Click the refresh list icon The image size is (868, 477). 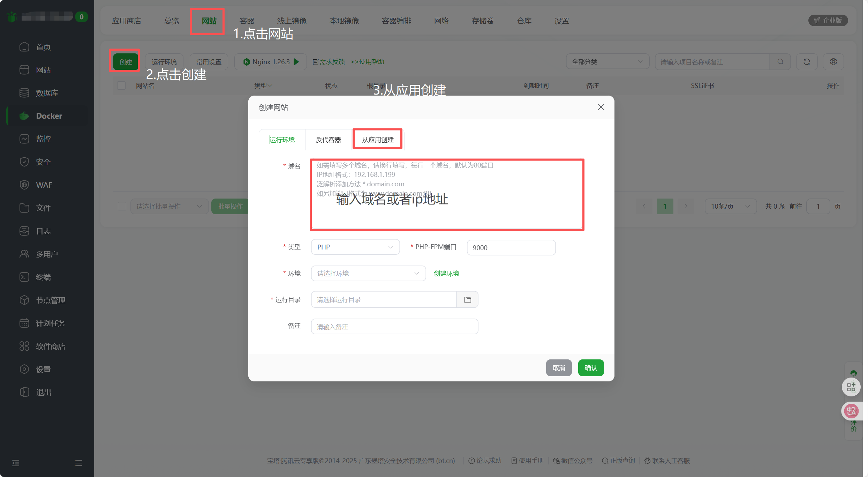(807, 62)
